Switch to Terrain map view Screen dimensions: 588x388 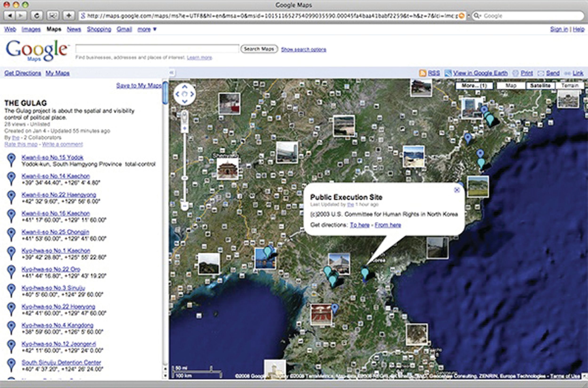(x=570, y=86)
